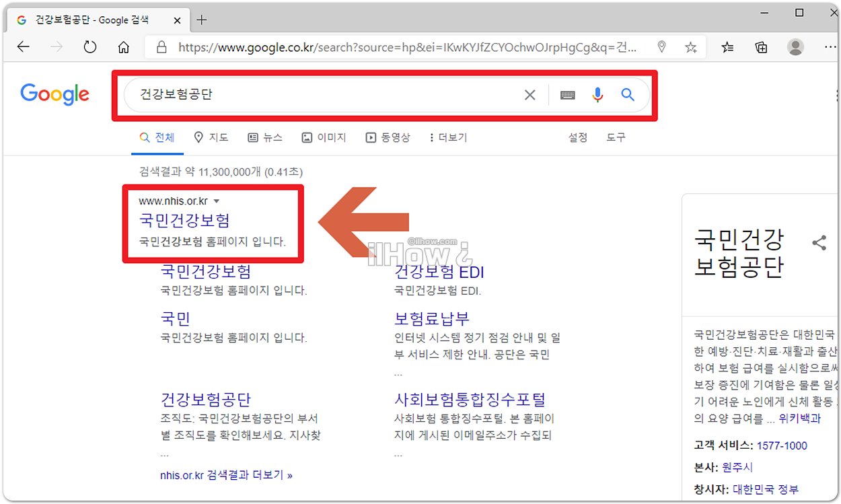
Task: Start voice search with the microphone icon
Action: (x=597, y=96)
